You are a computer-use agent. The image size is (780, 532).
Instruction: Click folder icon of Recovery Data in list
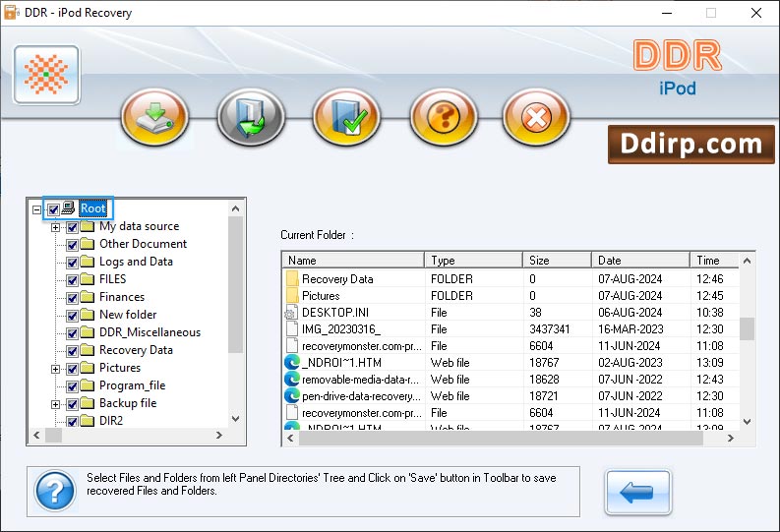[x=292, y=278]
